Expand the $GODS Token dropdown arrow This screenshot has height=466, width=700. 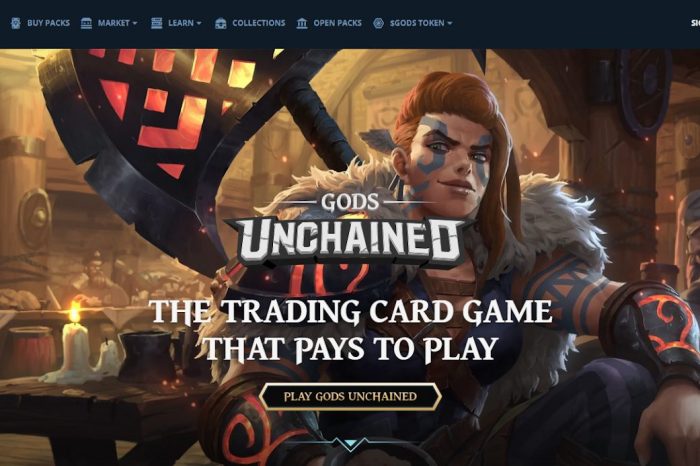[x=450, y=23]
